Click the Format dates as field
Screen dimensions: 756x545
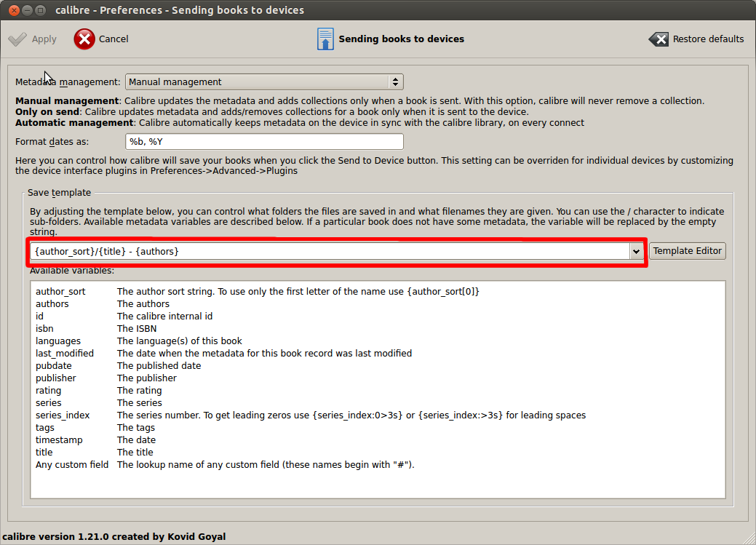pos(264,142)
